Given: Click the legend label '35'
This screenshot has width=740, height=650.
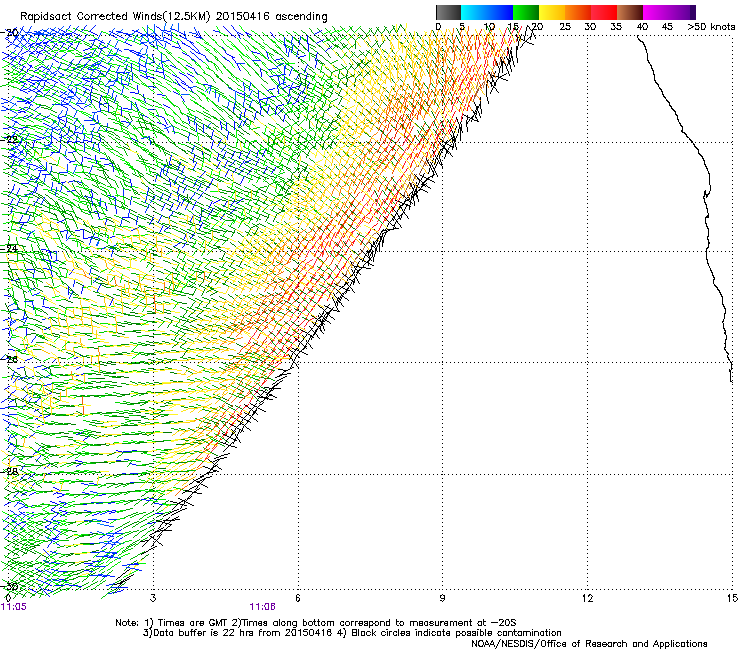Looking at the screenshot, I should [616, 27].
